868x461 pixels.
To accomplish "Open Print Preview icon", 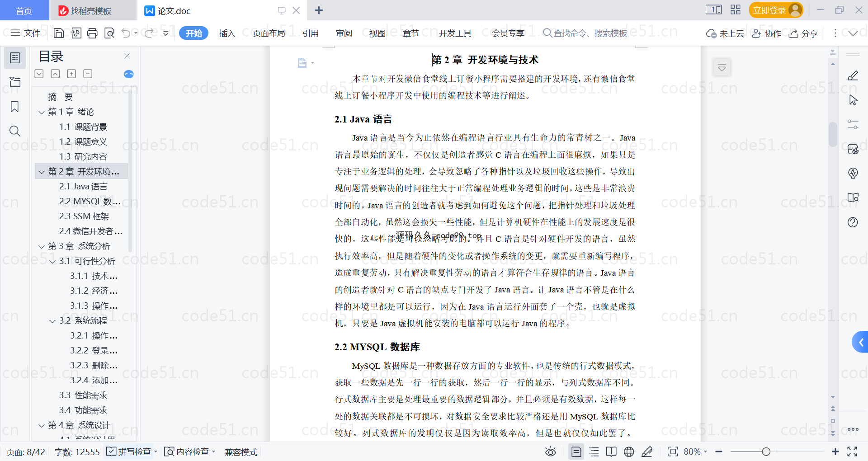I will [x=109, y=33].
